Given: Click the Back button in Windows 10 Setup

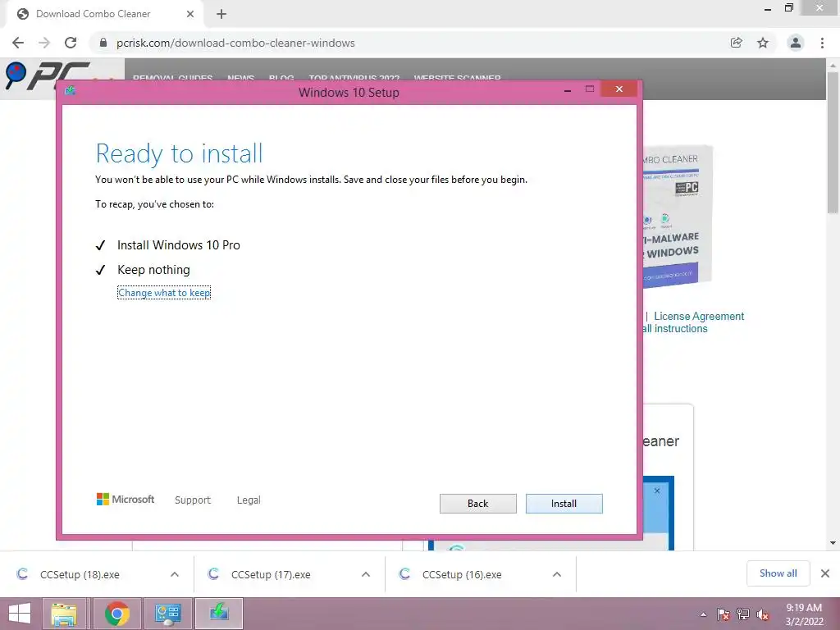Looking at the screenshot, I should 478,503.
